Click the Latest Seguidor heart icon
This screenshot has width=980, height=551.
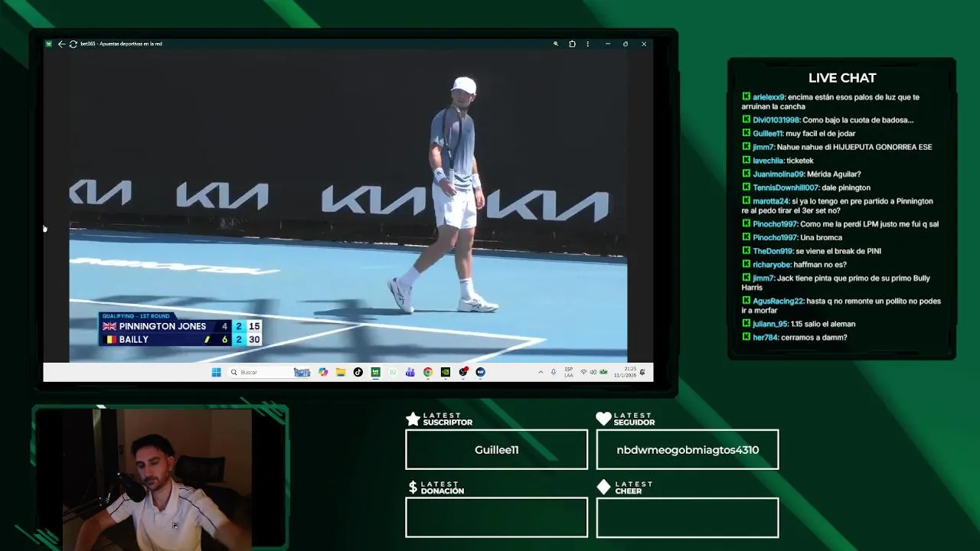[603, 419]
